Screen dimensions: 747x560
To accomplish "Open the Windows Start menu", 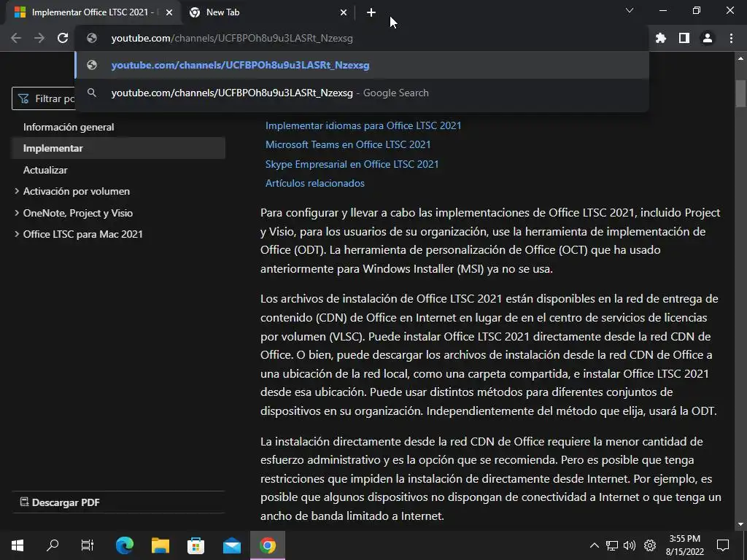I will [x=18, y=545].
